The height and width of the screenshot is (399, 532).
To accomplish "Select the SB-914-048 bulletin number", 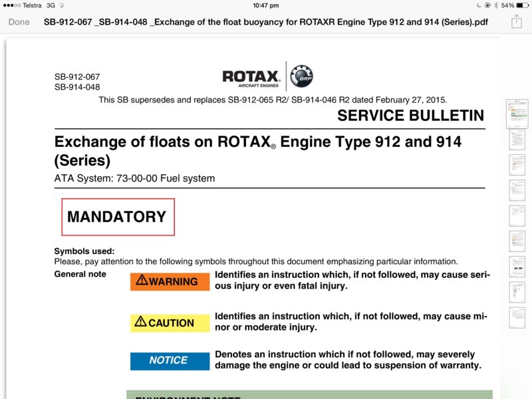I will coord(77,87).
